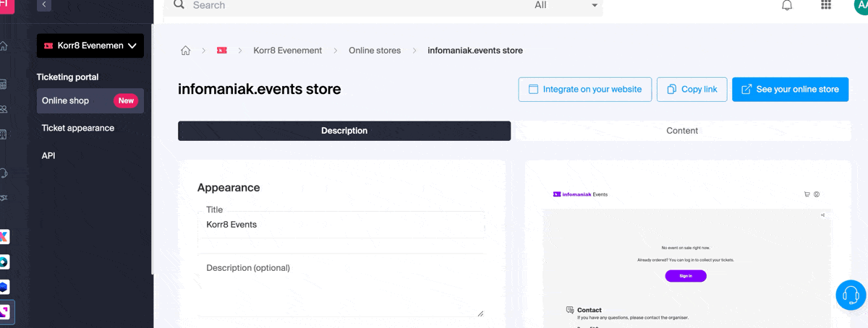Image resolution: width=868 pixels, height=328 pixels.
Task: Open the ticketing app icon at rail bottom
Action: point(4,312)
